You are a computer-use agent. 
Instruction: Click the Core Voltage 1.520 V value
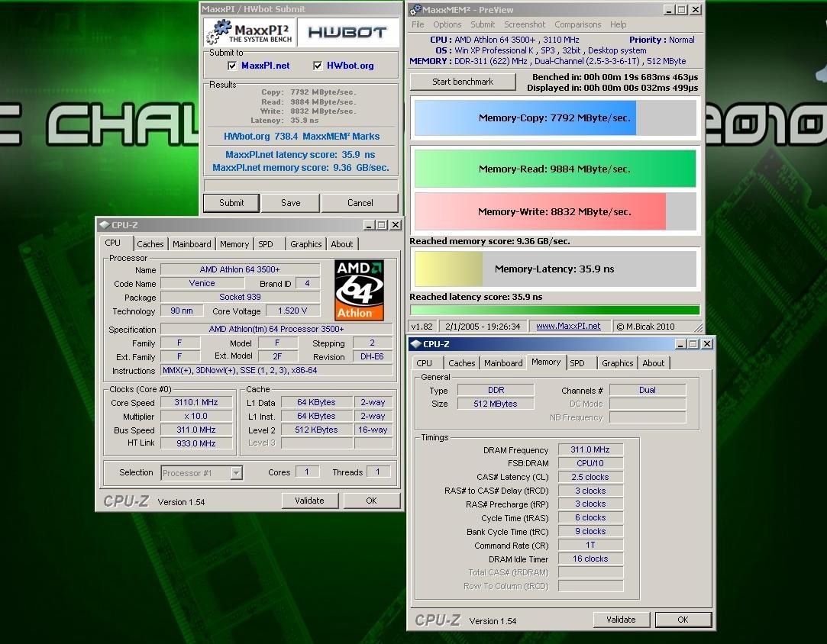292,311
